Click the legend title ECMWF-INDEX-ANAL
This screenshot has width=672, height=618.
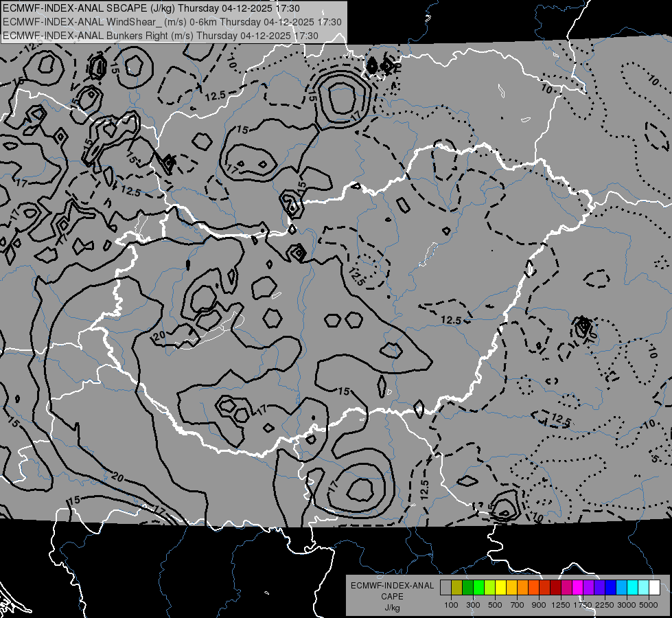pos(393,586)
